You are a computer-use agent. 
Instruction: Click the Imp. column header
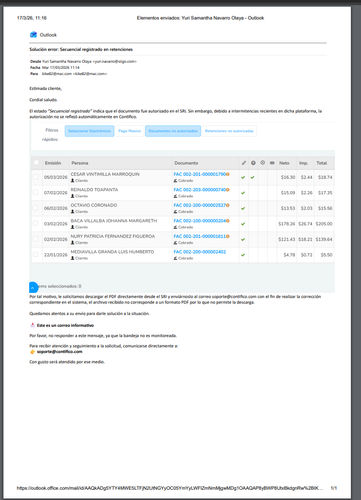[x=303, y=163]
